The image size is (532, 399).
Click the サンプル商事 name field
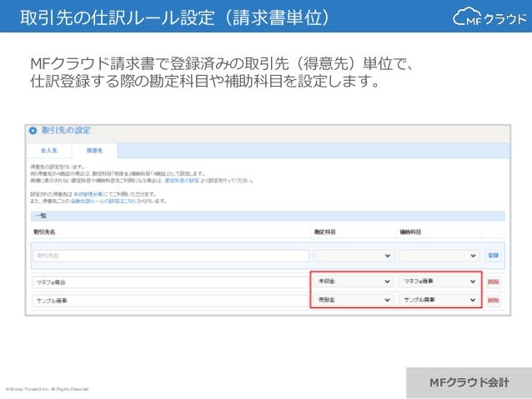(170, 301)
